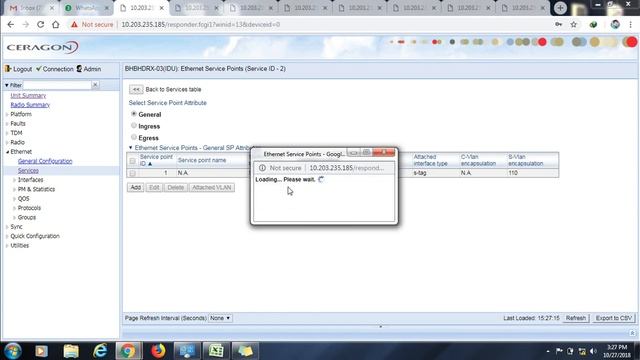Sort by Service point ID column header
This screenshot has height=360, width=640.
[156, 160]
